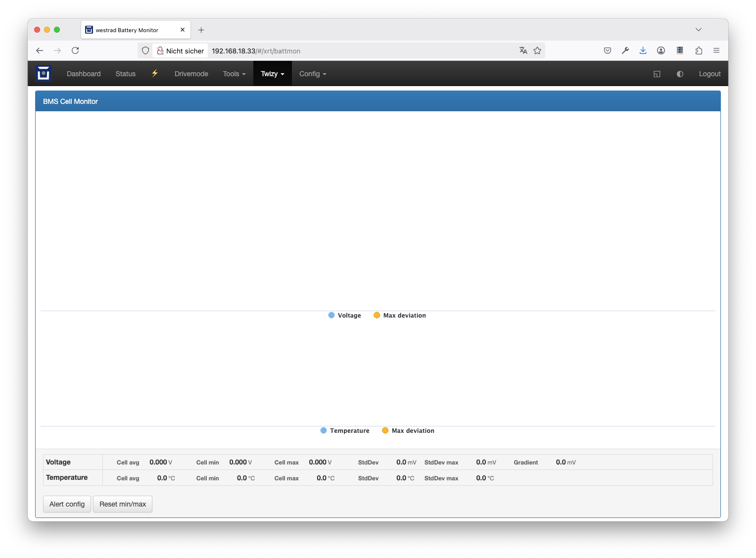Open the Firefox downloads arrow icon
Viewport: 756px width, 558px height.
643,50
